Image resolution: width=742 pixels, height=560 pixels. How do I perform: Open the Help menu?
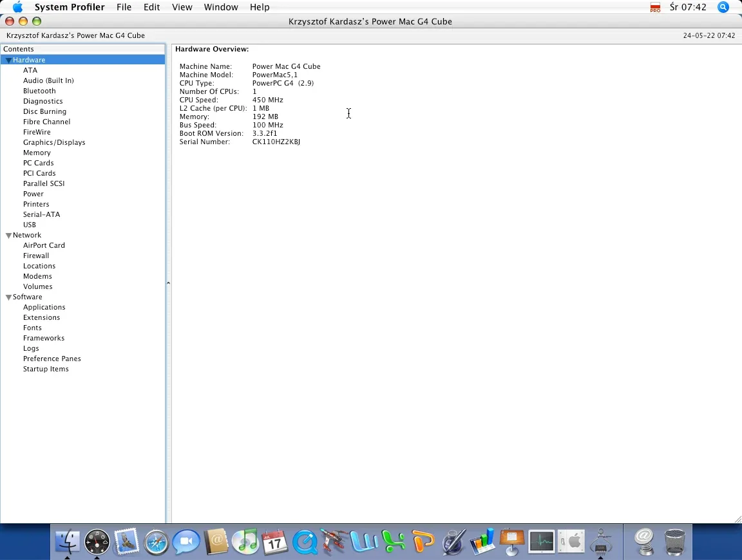260,7
